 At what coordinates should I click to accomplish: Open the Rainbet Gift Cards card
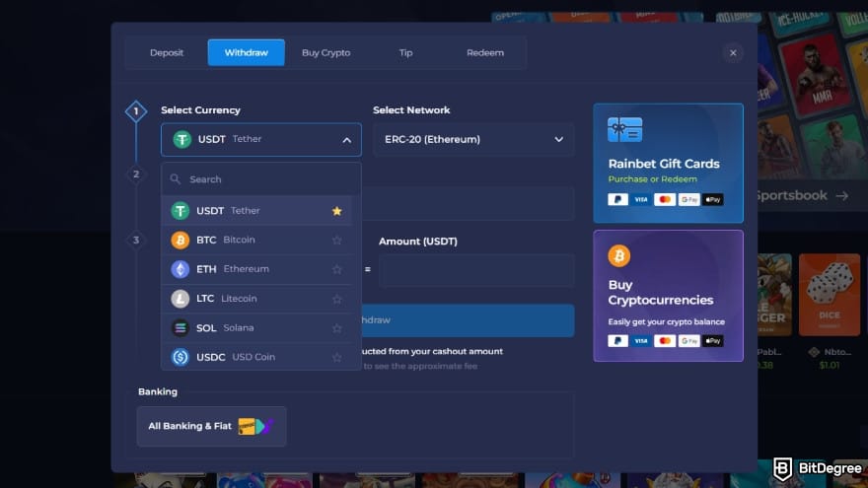click(668, 164)
